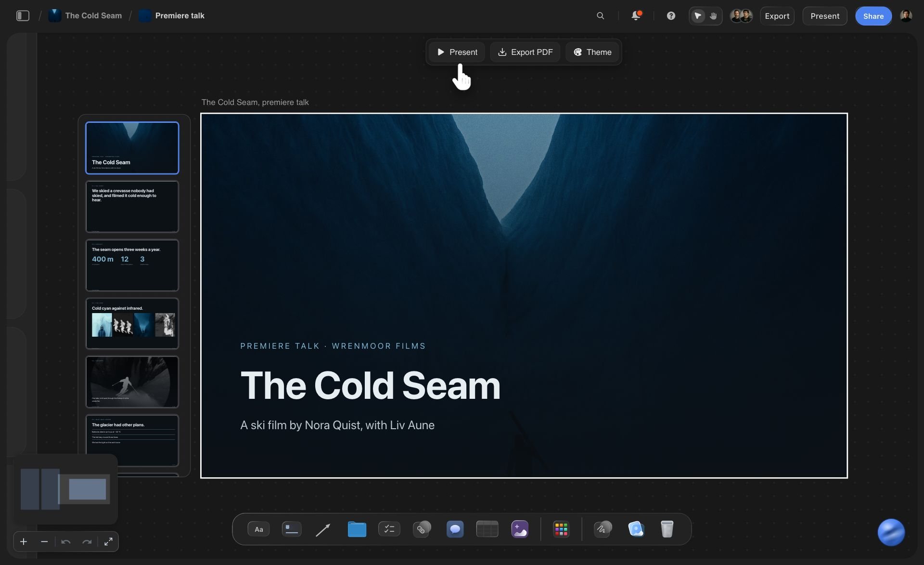Viewport: 924px width, 565px height.
Task: Select the link tool
Action: tap(422, 529)
